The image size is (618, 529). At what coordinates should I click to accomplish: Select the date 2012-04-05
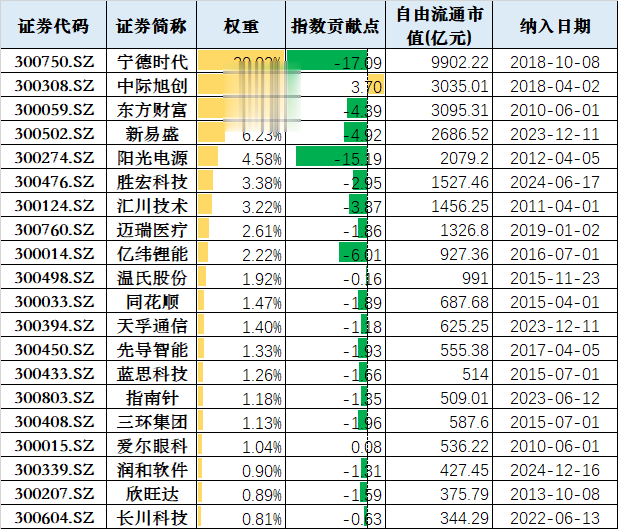click(555, 158)
